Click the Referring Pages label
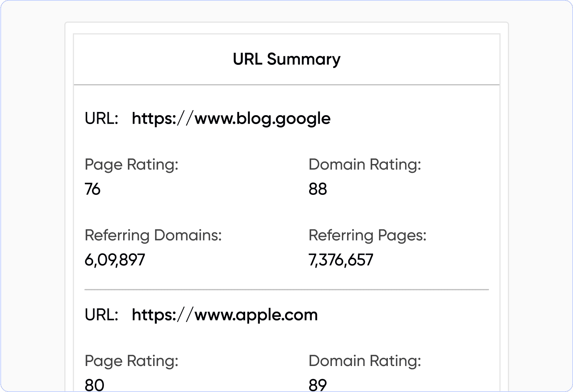573x392 pixels. pyautogui.click(x=367, y=235)
